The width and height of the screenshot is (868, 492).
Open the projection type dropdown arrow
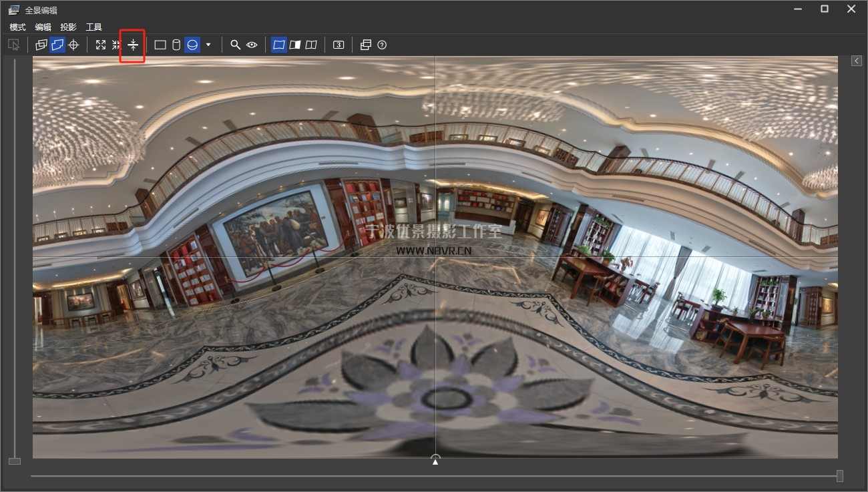click(x=208, y=45)
